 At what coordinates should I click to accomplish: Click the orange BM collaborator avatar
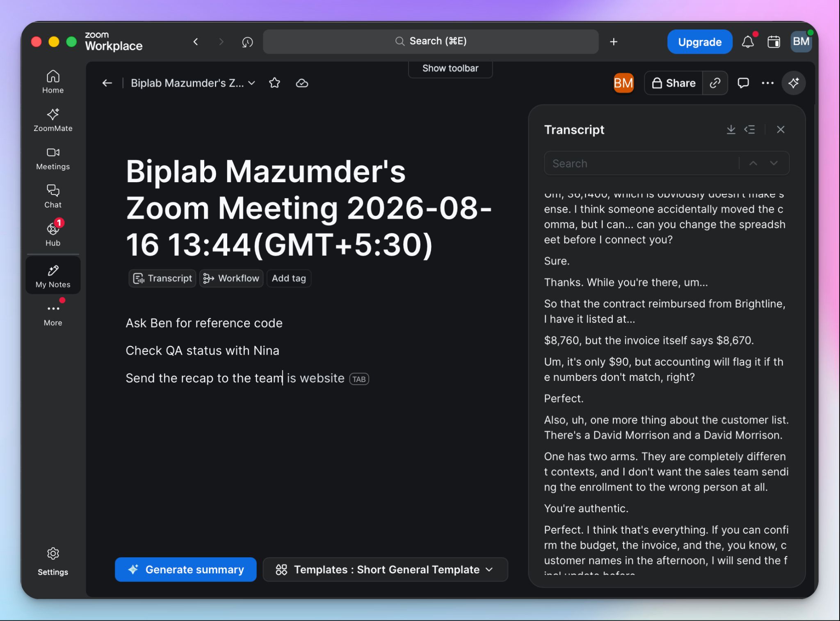click(623, 83)
